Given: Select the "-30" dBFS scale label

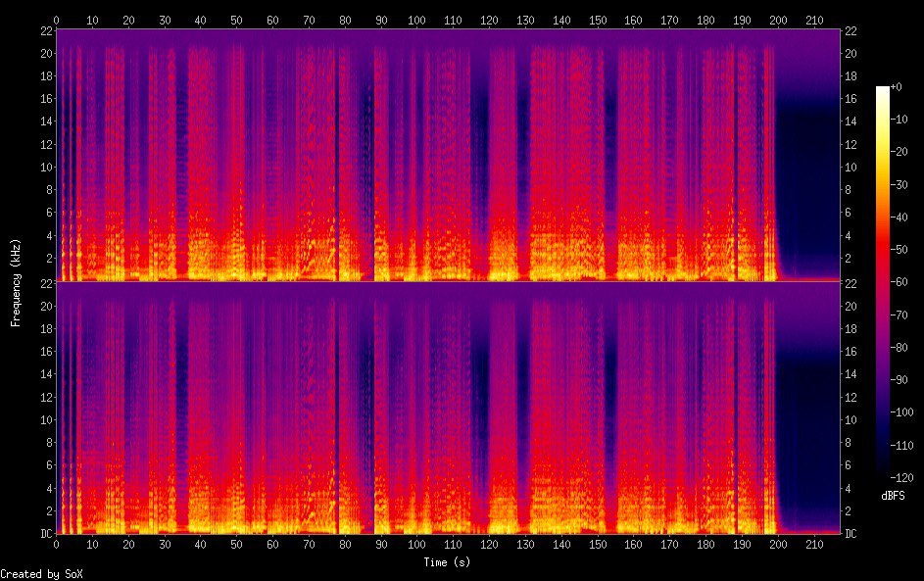Looking at the screenshot, I should [899, 184].
